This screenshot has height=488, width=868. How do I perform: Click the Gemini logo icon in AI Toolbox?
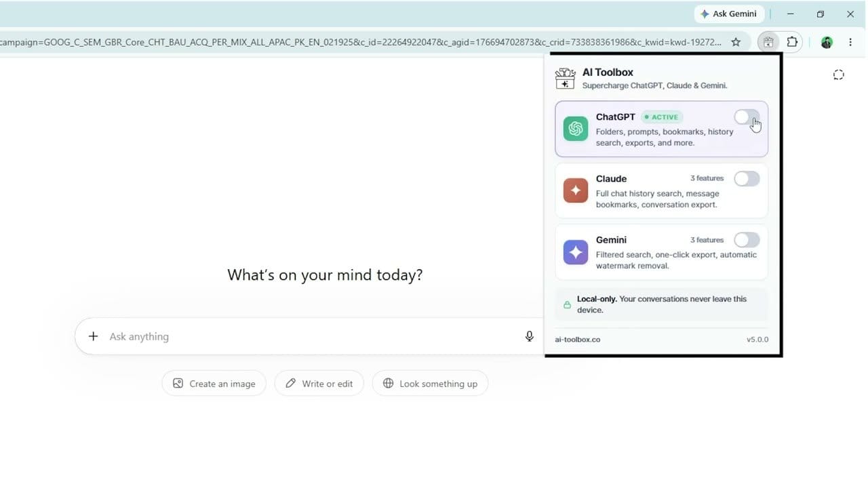(576, 252)
